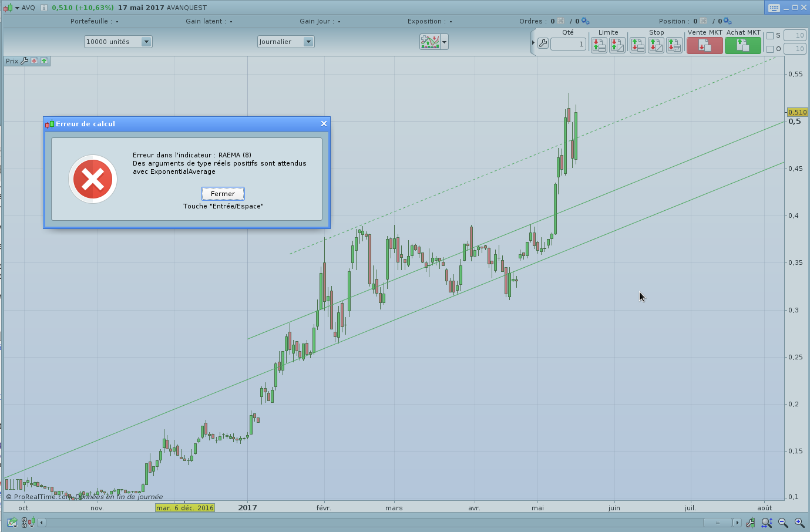Screen dimensions: 810x532
Task: Click the indicators chart icon
Action: 430,42
